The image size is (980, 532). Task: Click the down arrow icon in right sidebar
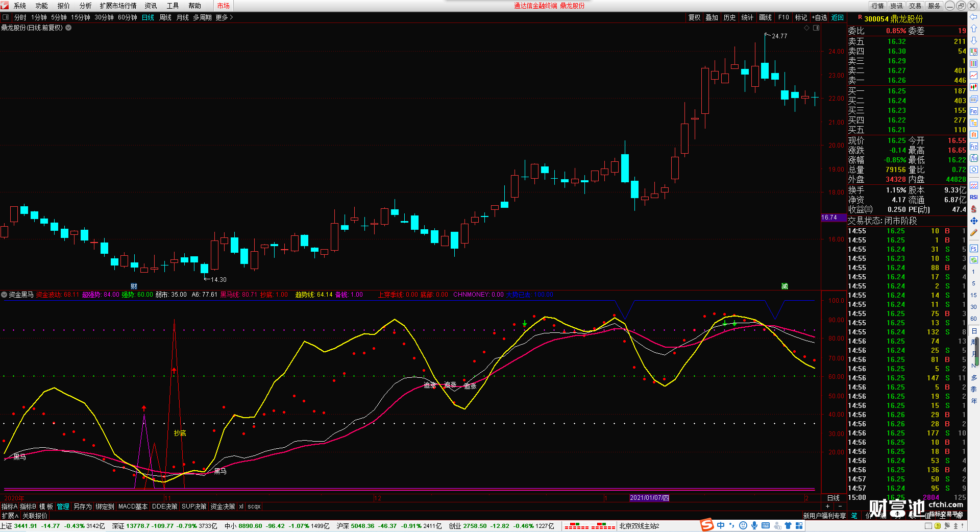click(x=973, y=40)
